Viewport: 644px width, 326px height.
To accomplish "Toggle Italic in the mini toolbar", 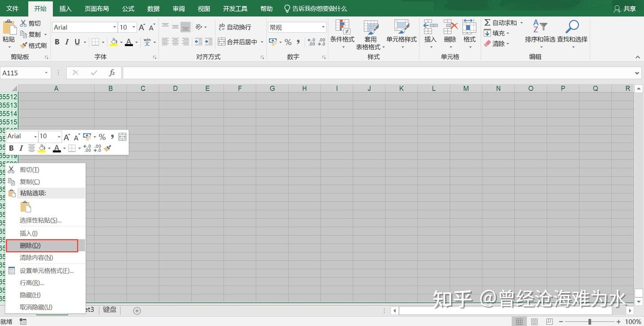I will pos(21,148).
